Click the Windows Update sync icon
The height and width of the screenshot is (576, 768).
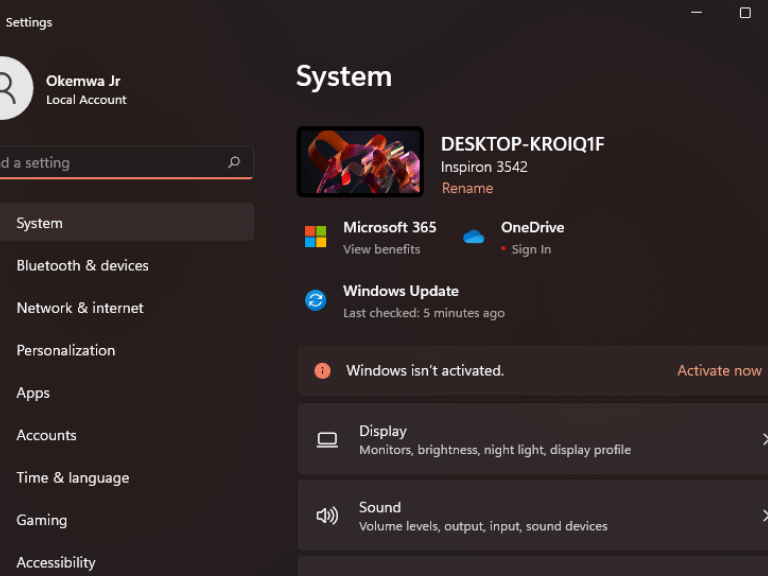click(315, 300)
